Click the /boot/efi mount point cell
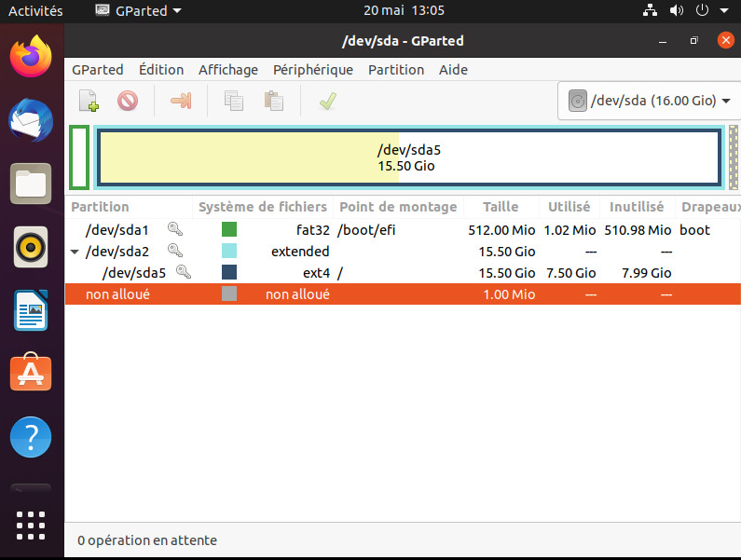This screenshot has height=560, width=741. pos(366,230)
